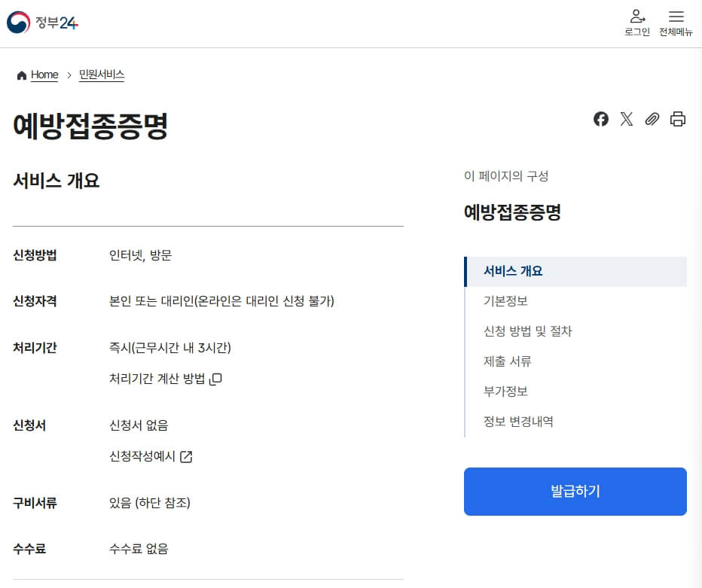Open 부가정보 section
The width and height of the screenshot is (702, 588).
tap(505, 391)
